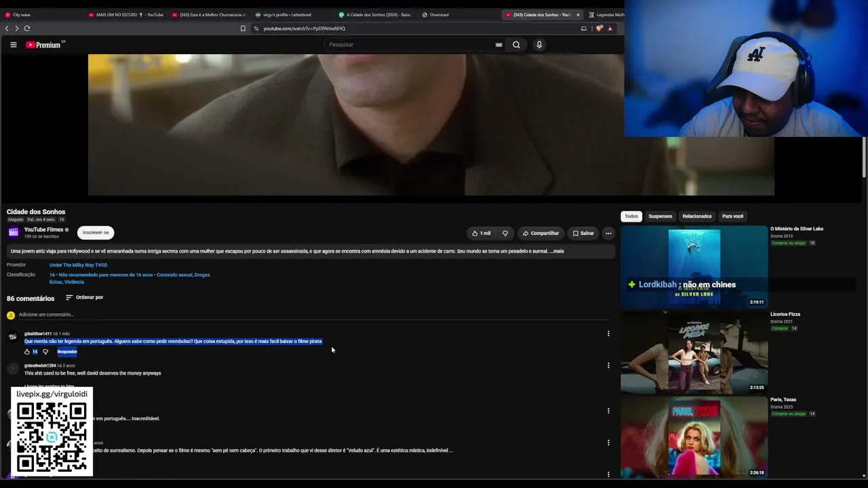Viewport: 868px width, 488px height.
Task: Open the Licorice Pizza thumbnail
Action: [x=694, y=352]
